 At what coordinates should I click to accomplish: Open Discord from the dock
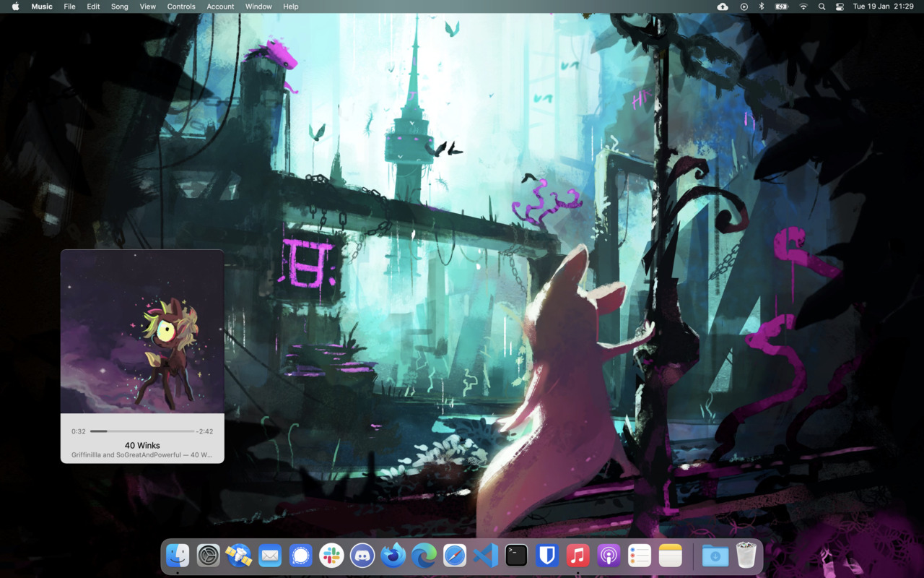[x=362, y=556]
